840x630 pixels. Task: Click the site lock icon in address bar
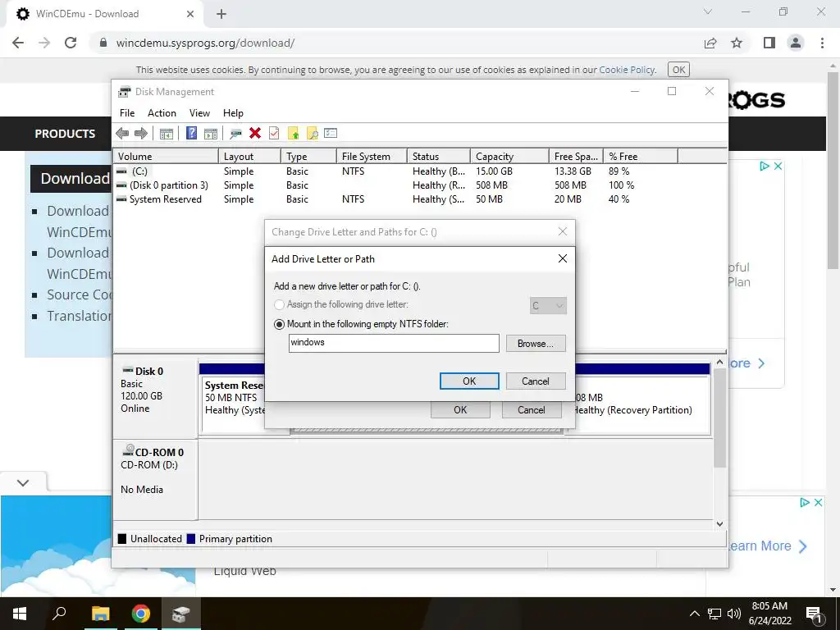(x=103, y=43)
